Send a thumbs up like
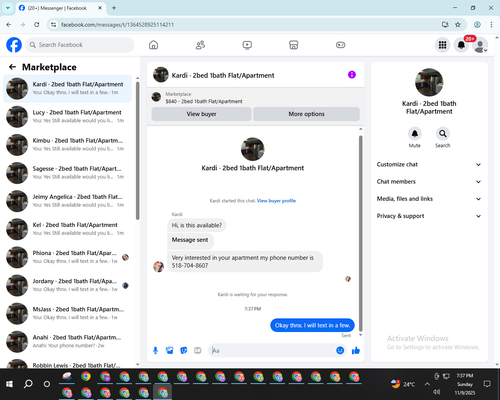The width and height of the screenshot is (500, 400). pyautogui.click(x=356, y=350)
